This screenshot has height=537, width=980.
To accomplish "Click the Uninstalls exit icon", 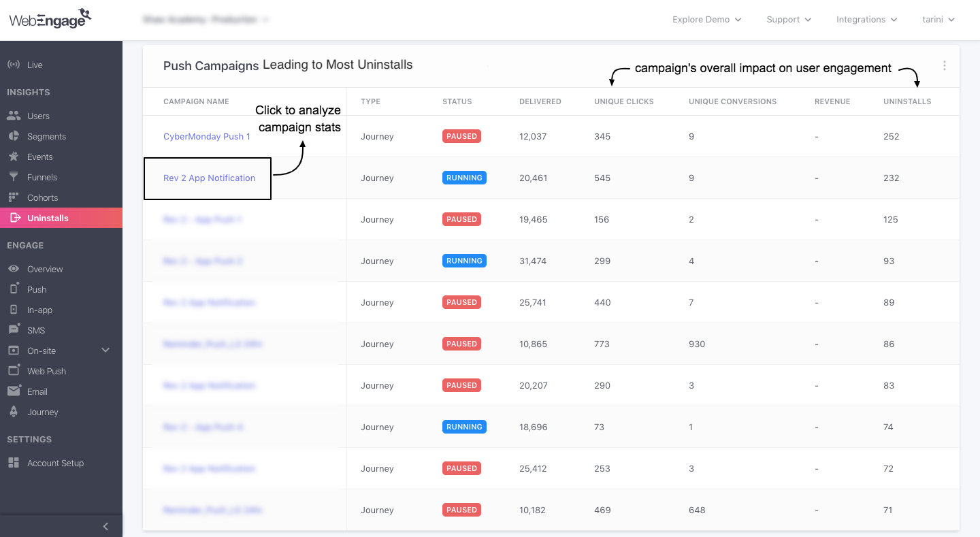I will click(x=15, y=218).
